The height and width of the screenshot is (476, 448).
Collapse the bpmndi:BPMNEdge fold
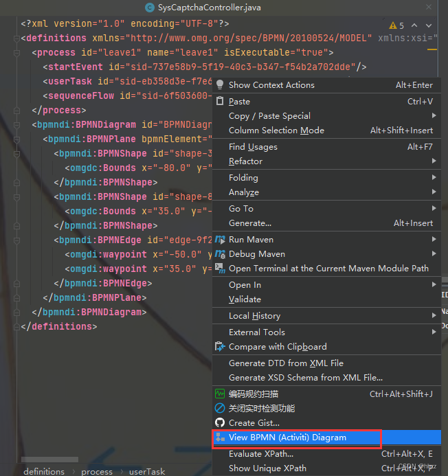(16, 240)
